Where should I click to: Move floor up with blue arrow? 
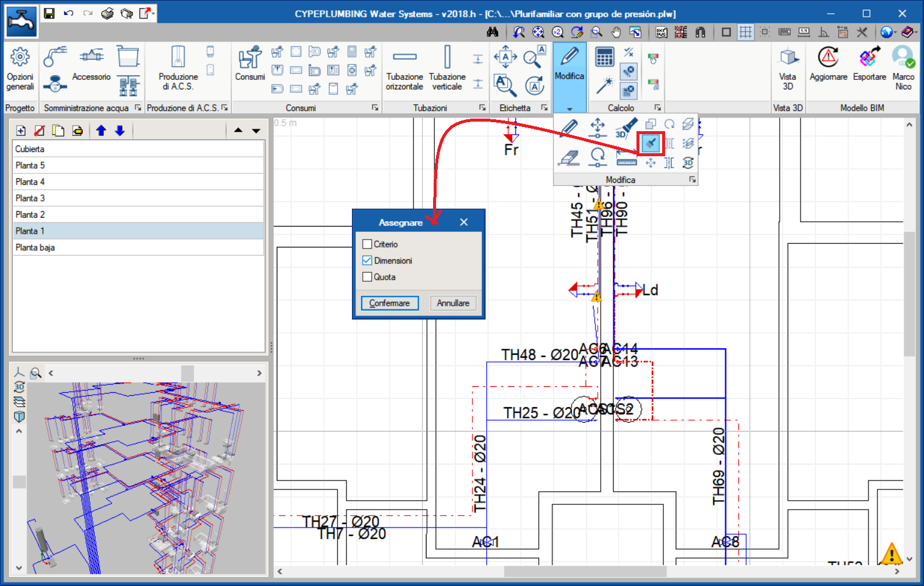(x=101, y=131)
